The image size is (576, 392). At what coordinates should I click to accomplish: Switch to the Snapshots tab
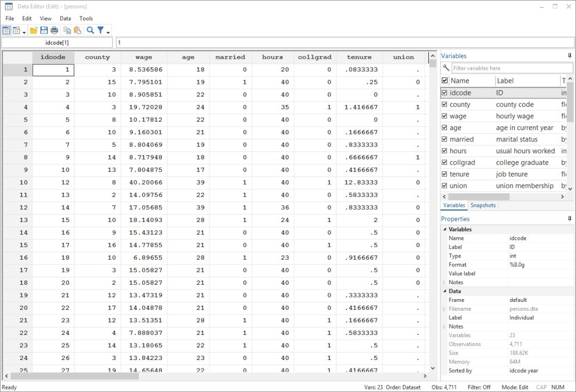(x=483, y=205)
